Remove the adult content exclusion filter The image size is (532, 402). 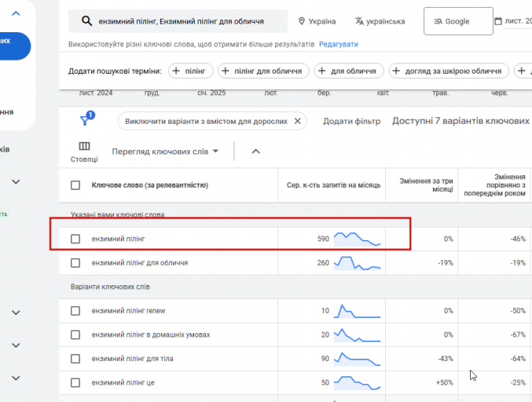[x=296, y=122]
